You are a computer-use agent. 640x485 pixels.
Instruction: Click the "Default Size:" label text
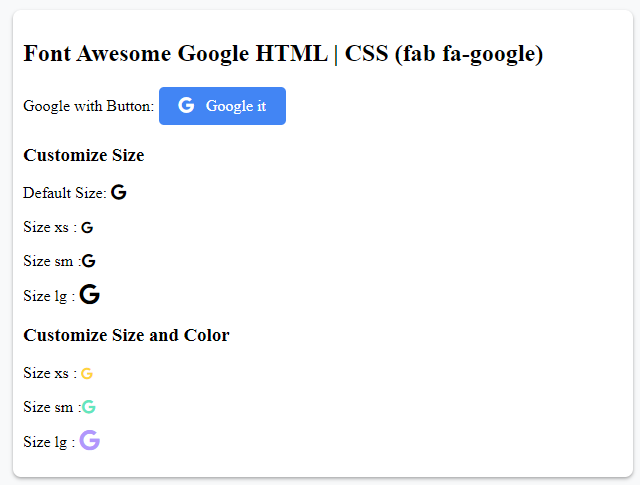click(64, 194)
